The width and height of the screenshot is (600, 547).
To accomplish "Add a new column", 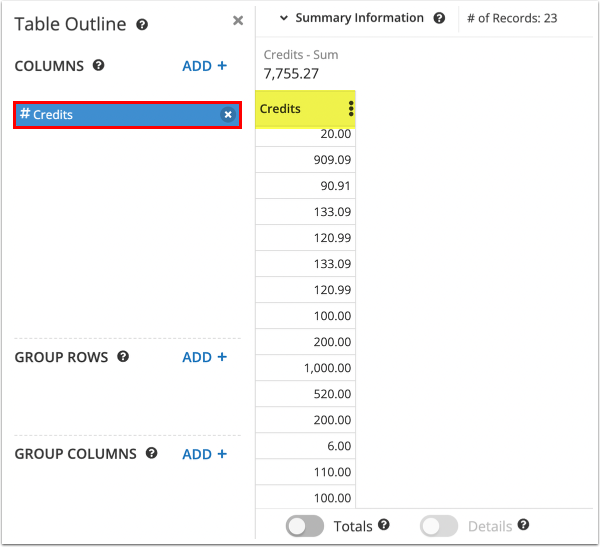I will 204,66.
